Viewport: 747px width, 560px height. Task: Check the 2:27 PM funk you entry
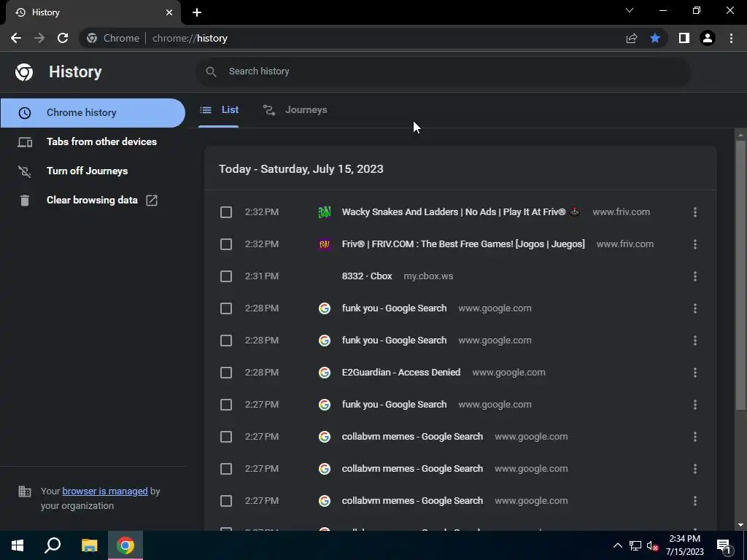[x=226, y=405]
